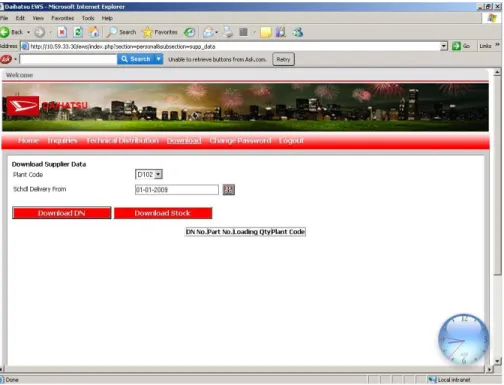Click the Links toolbar label
The image size is (504, 385).
tap(485, 46)
